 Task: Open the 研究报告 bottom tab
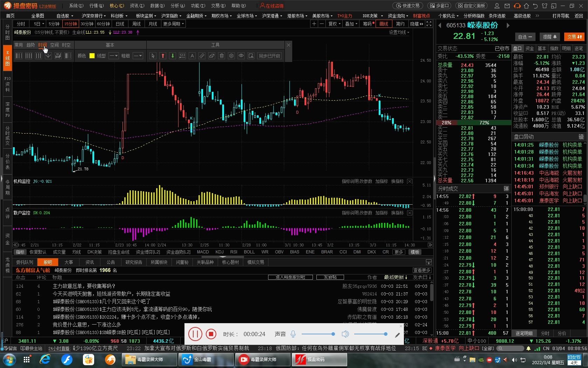(134, 262)
